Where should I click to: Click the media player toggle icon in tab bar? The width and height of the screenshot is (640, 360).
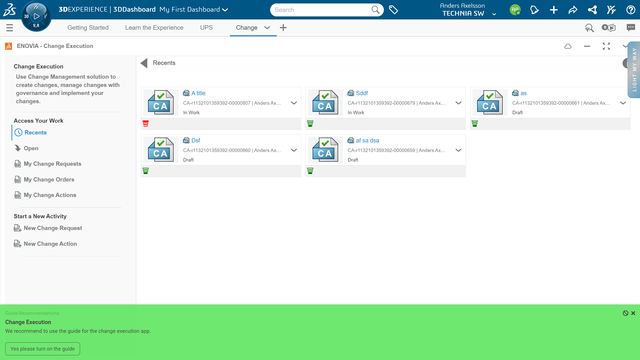(609, 28)
